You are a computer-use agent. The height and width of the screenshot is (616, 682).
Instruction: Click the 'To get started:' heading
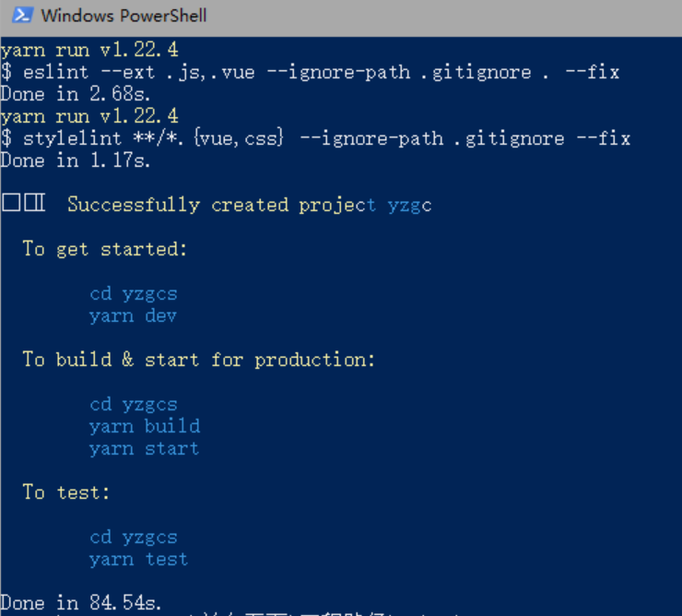pos(105,249)
